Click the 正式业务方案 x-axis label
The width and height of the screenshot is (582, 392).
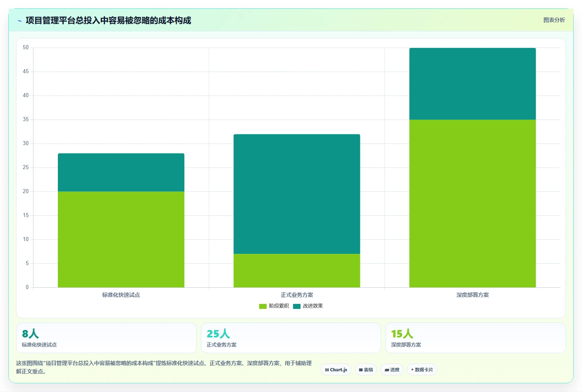coord(297,295)
